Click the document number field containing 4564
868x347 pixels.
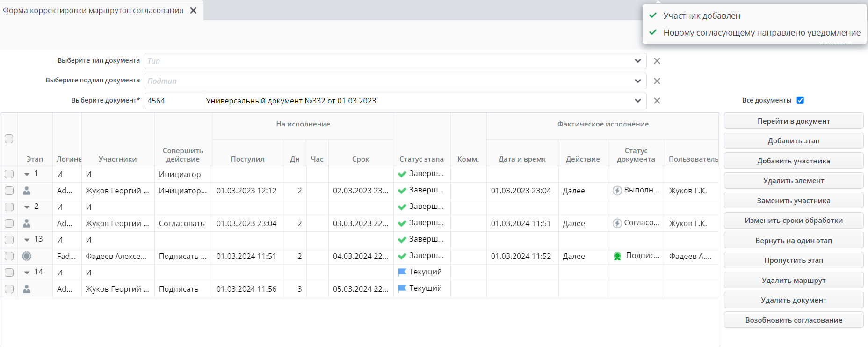pos(174,101)
